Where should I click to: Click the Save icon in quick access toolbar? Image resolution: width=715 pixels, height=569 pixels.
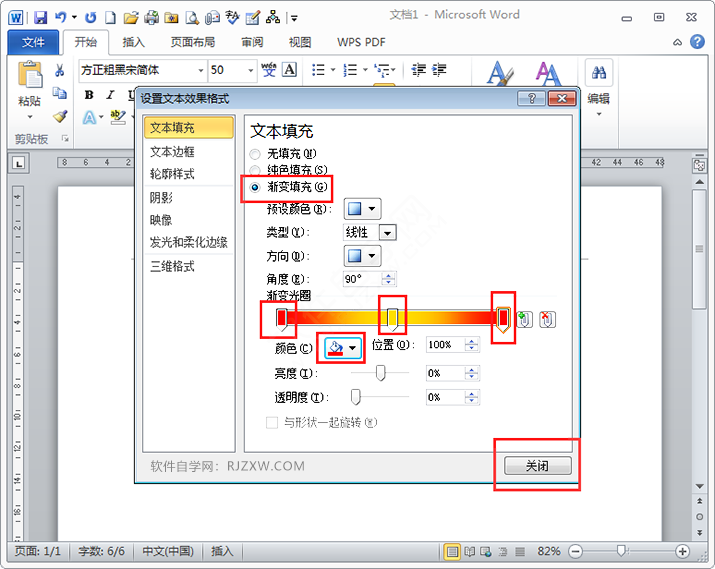41,18
